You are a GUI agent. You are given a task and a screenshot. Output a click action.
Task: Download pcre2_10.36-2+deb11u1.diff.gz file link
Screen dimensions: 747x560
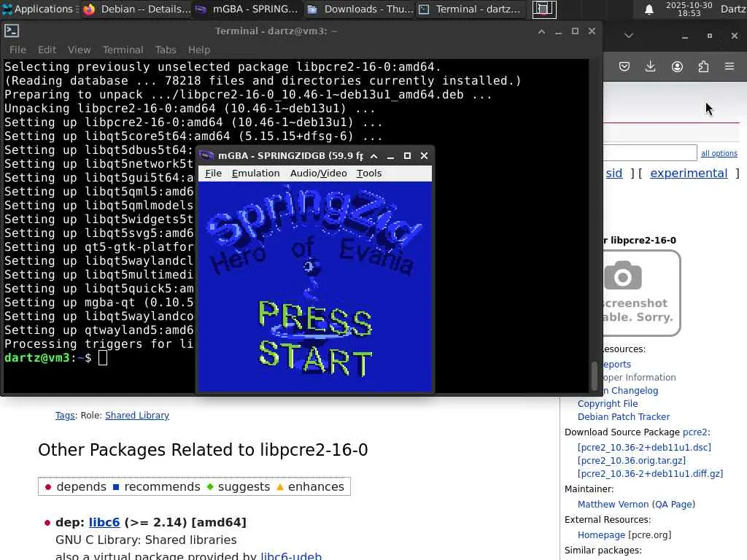tap(650, 474)
